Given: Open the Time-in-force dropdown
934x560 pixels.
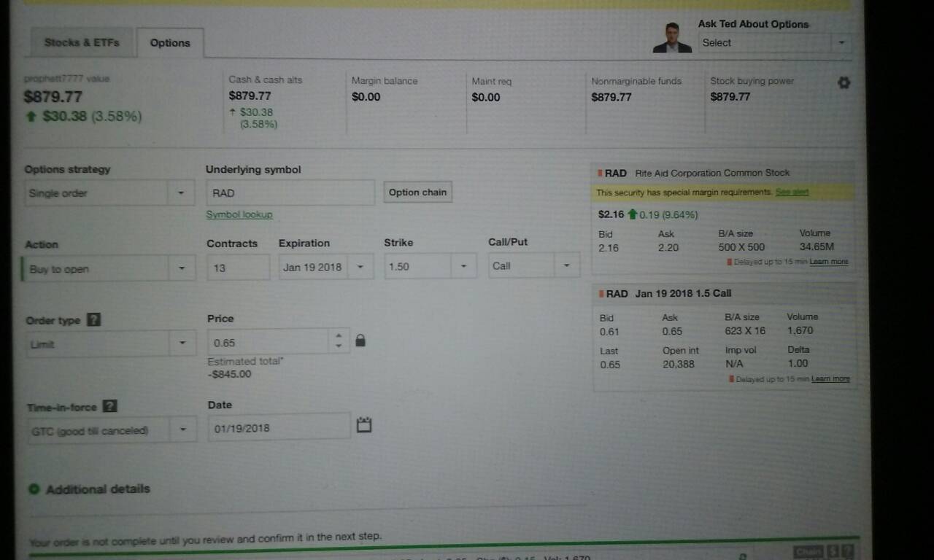Looking at the screenshot, I should click(112, 430).
